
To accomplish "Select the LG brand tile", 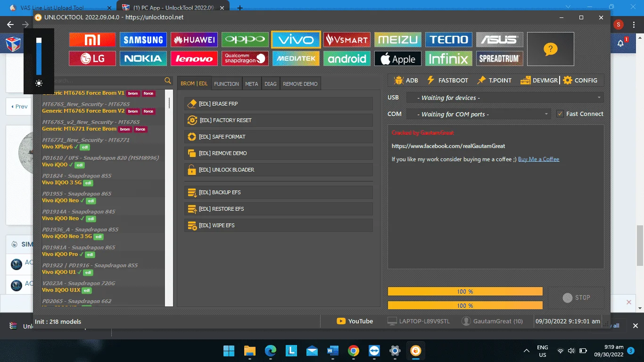I will [x=92, y=58].
